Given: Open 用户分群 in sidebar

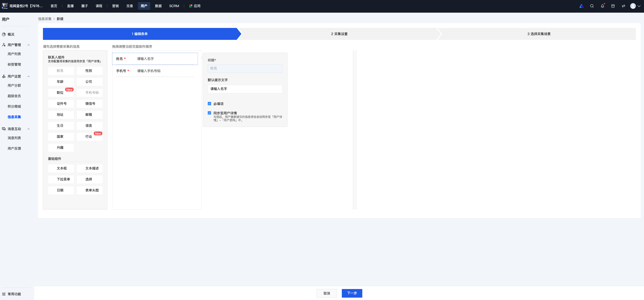Looking at the screenshot, I should click(14, 85).
